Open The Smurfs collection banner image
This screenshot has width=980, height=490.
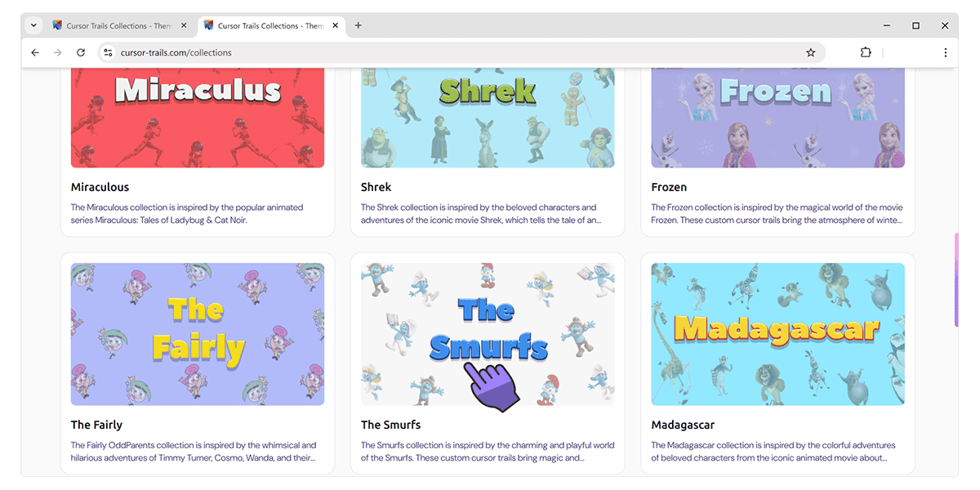tap(488, 334)
